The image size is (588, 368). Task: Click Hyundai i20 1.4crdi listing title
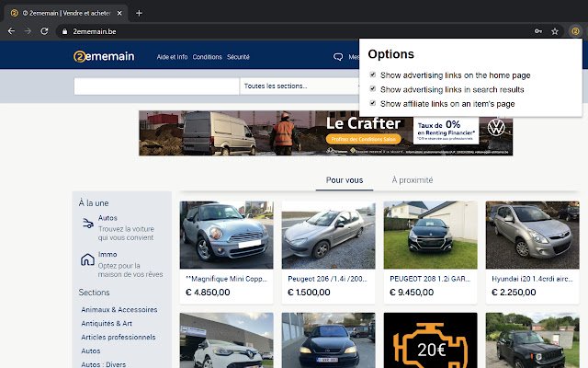(533, 279)
